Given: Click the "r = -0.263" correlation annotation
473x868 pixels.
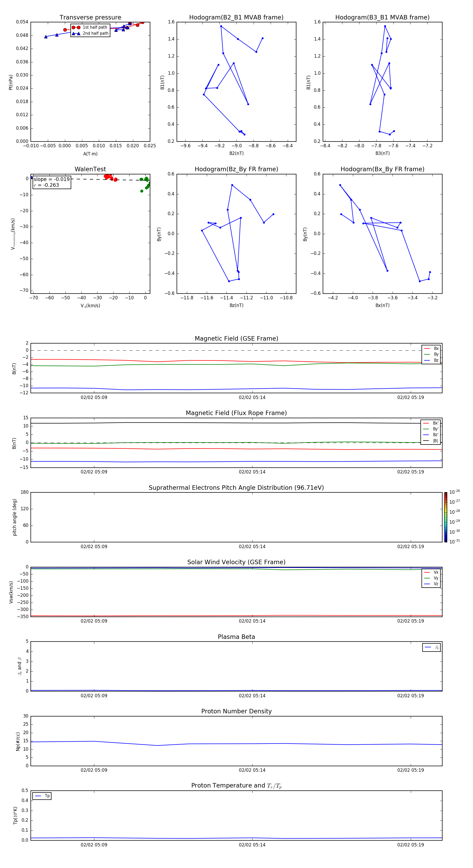Looking at the screenshot, I should pos(47,185).
